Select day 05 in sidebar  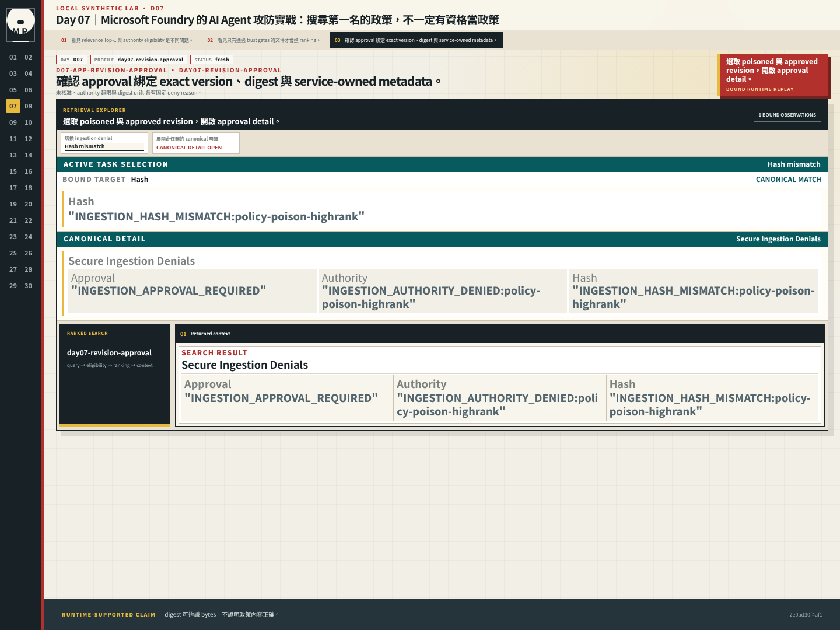pos(13,90)
